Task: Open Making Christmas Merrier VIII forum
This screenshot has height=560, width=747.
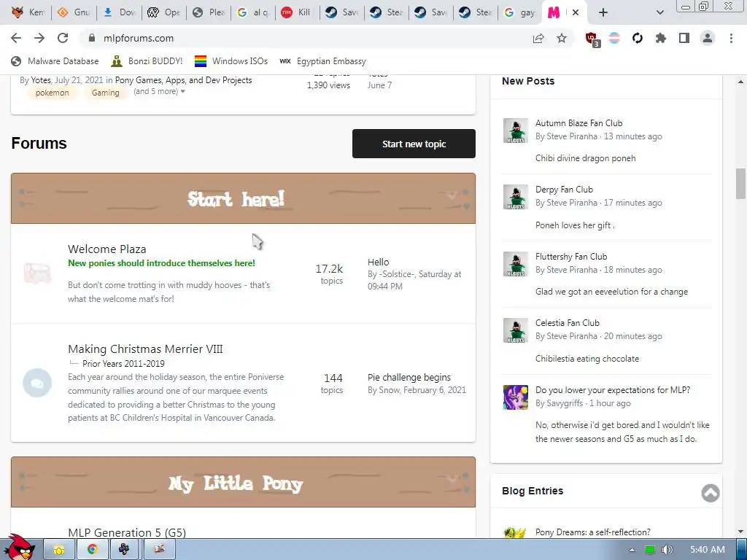Action: tap(145, 349)
